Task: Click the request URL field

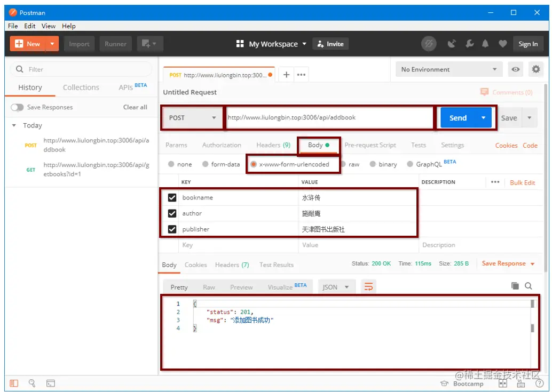Action: (330, 118)
